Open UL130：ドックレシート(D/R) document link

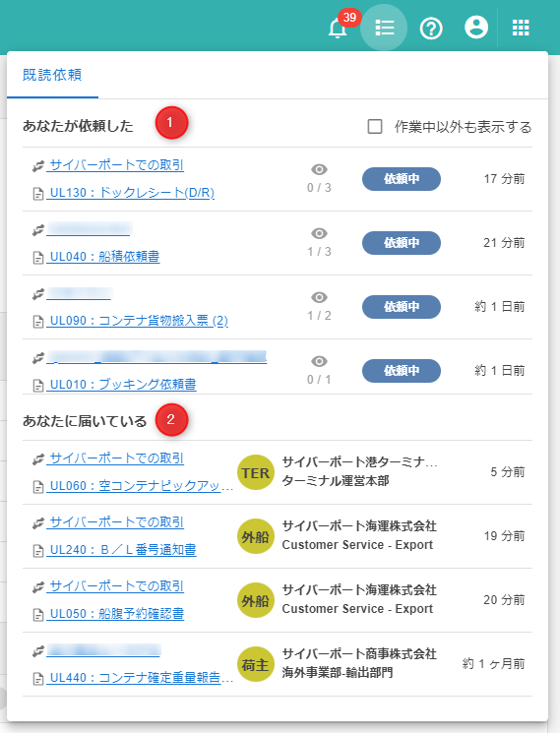click(x=131, y=193)
